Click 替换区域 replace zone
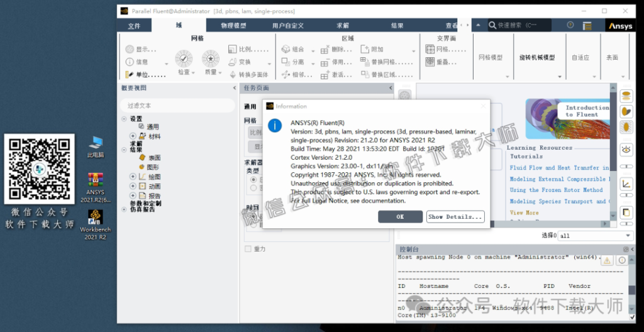The width and height of the screenshot is (644, 332). click(387, 75)
